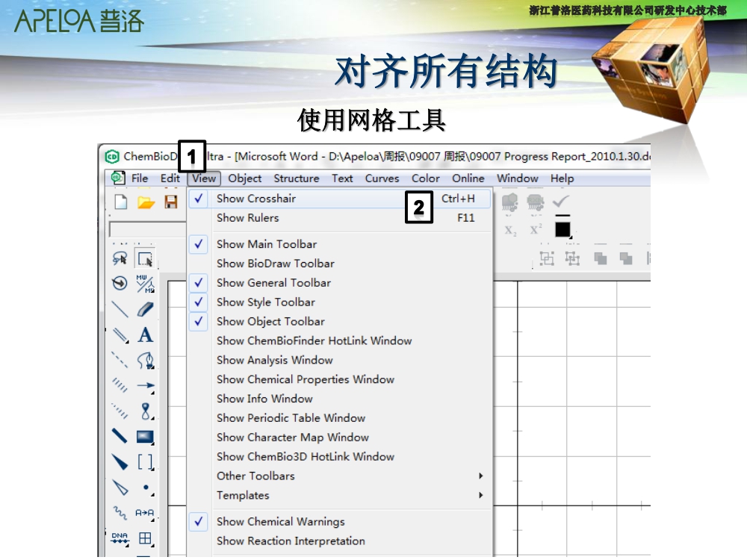Choose the Structure Perspective rotate tool

pos(120,283)
